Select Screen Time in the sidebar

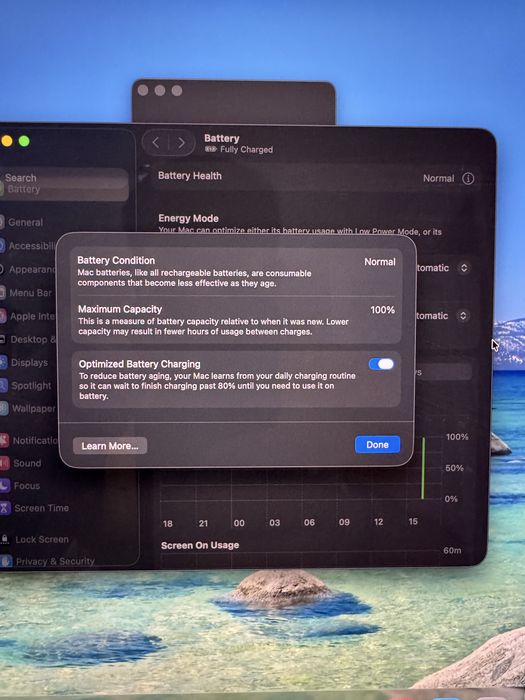coord(35,508)
